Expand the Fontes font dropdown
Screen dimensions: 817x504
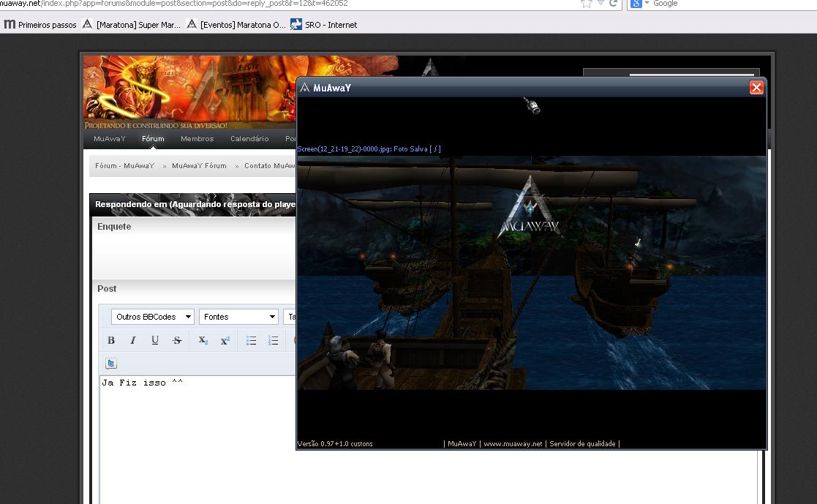coord(238,317)
